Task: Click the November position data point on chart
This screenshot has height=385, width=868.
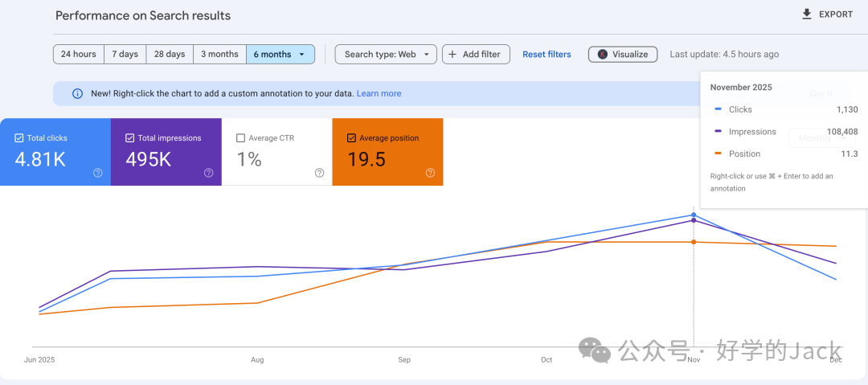Action: 694,242
